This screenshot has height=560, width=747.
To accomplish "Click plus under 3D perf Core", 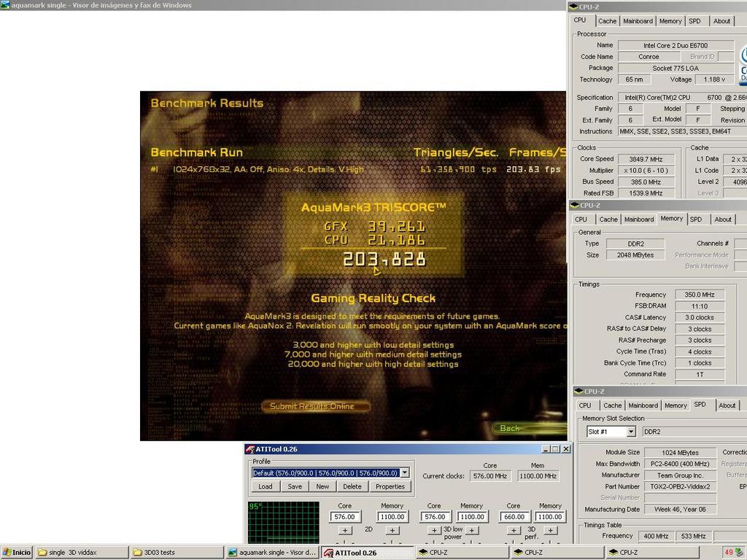I will (514, 531).
